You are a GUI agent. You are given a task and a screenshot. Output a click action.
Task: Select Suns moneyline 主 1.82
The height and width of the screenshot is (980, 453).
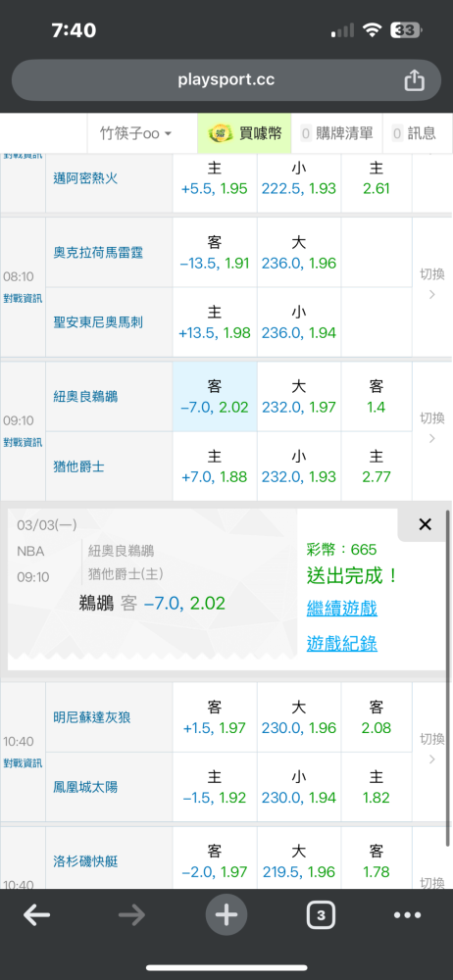pyautogui.click(x=377, y=787)
